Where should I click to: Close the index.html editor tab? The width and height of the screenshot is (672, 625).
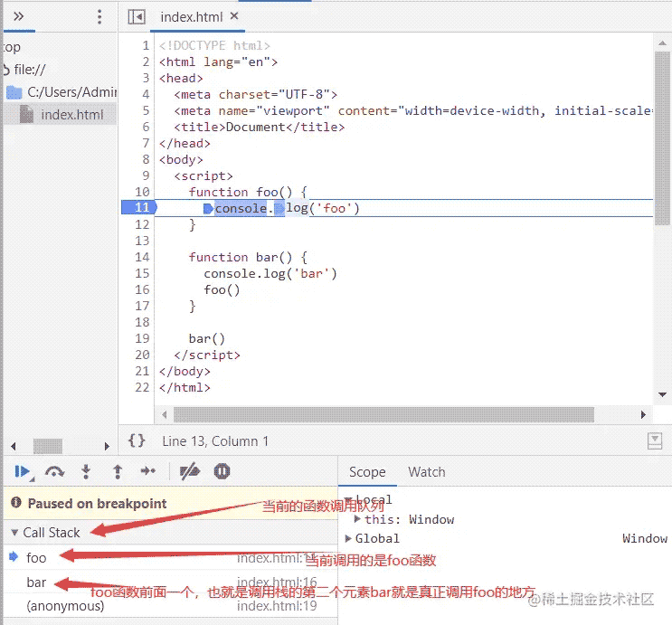tap(234, 16)
